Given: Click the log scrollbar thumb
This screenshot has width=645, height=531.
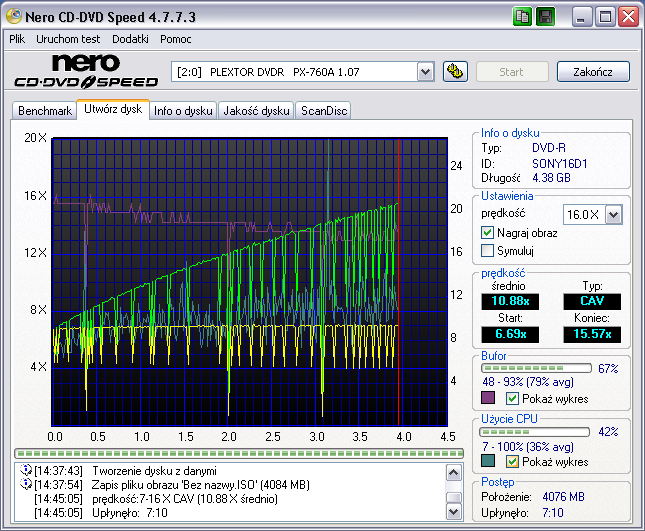Looking at the screenshot, I should click(x=453, y=498).
